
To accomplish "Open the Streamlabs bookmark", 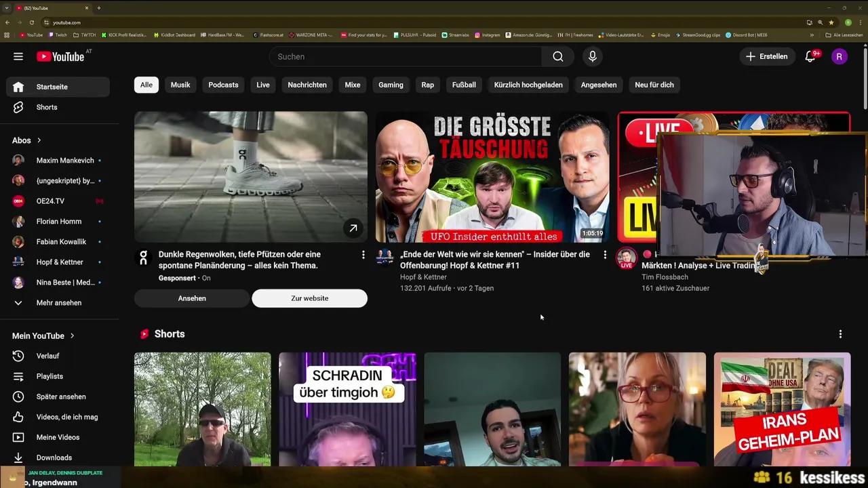I will point(455,35).
